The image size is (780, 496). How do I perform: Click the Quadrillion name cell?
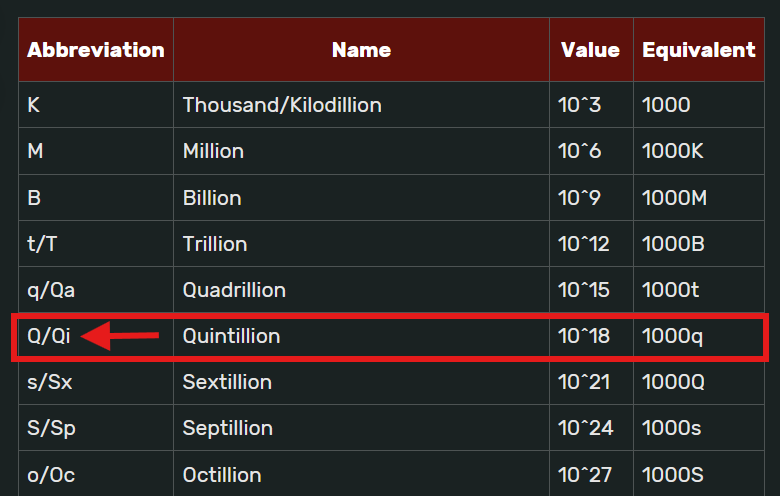pos(234,290)
